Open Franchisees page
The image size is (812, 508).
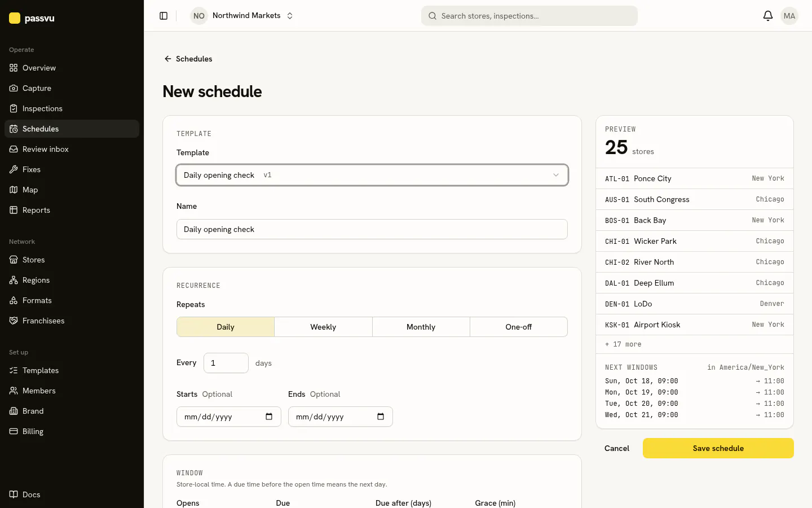(72, 321)
